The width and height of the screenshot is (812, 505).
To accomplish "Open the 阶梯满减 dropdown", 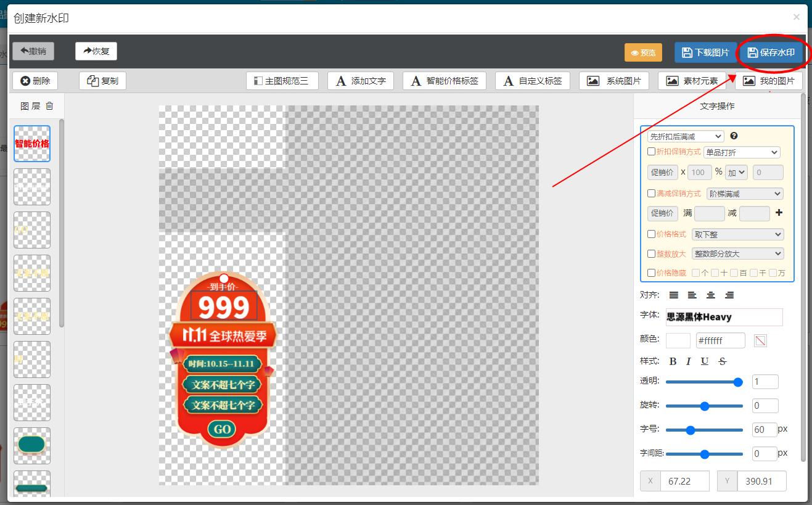I will coord(745,194).
